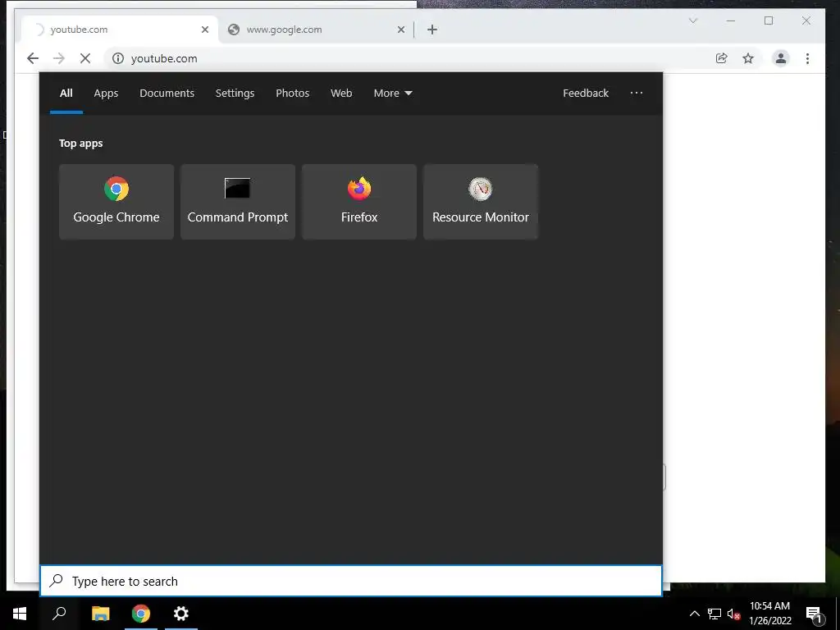Open Firefox from Top apps
The width and height of the screenshot is (840, 630).
[359, 202]
